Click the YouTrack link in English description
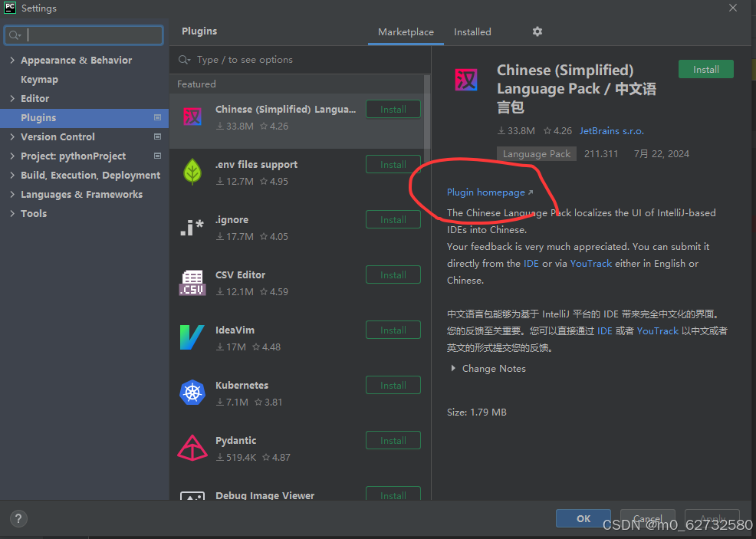 (590, 263)
